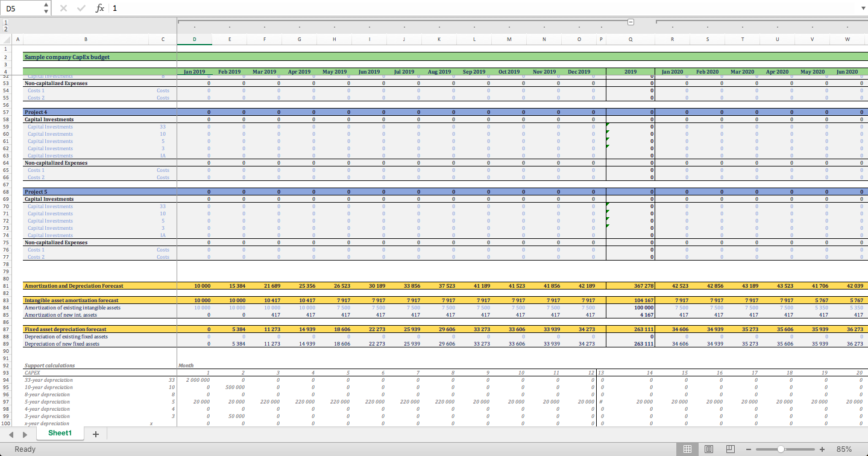The width and height of the screenshot is (868, 456).
Task: Switch to Page Break Preview icon
Action: pos(731,449)
